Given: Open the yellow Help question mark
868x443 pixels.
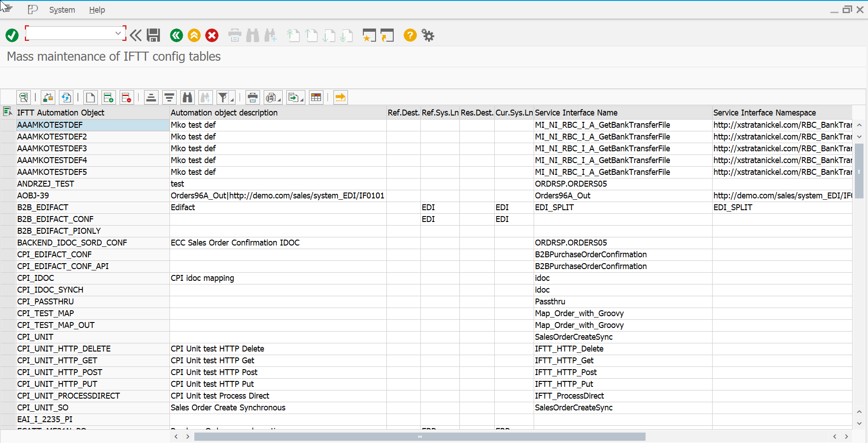Looking at the screenshot, I should point(410,35).
